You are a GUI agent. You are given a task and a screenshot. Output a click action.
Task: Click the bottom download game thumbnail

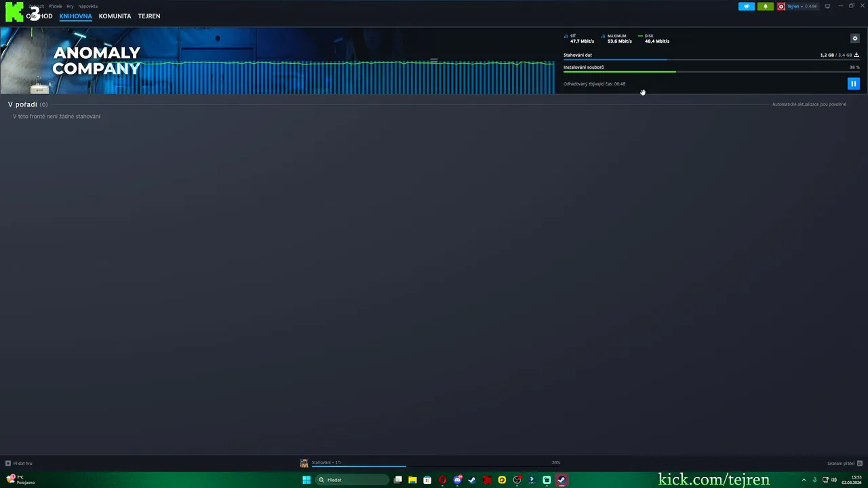(304, 464)
